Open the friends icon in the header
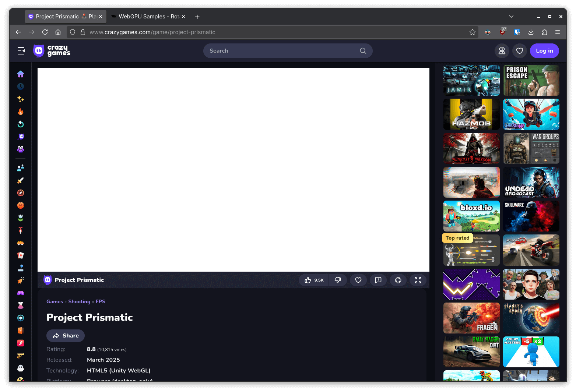This screenshot has width=576, height=392. click(x=502, y=51)
